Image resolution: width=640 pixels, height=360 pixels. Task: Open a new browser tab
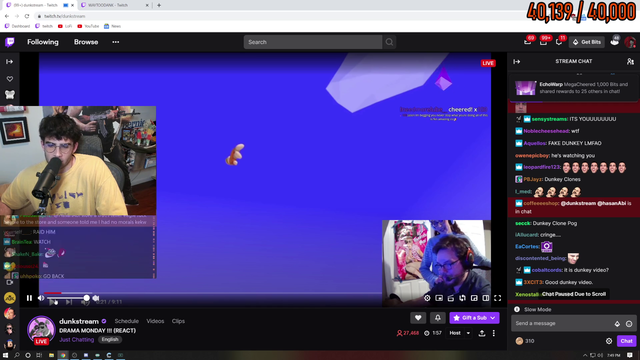click(x=159, y=5)
